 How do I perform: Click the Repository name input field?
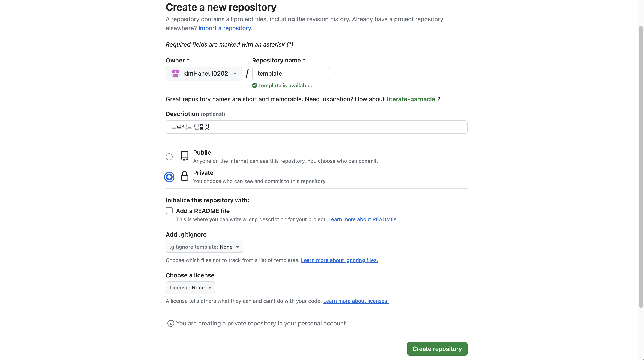point(291,73)
